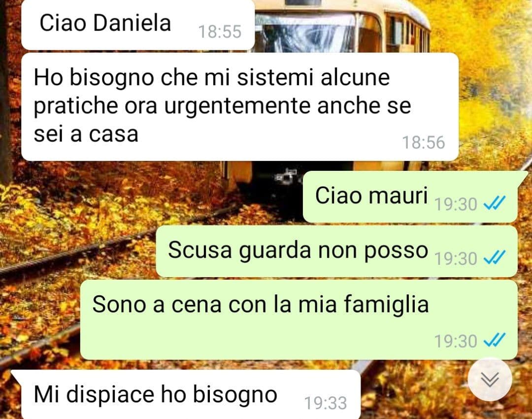Tap the 18:56 timestamp

tap(424, 142)
